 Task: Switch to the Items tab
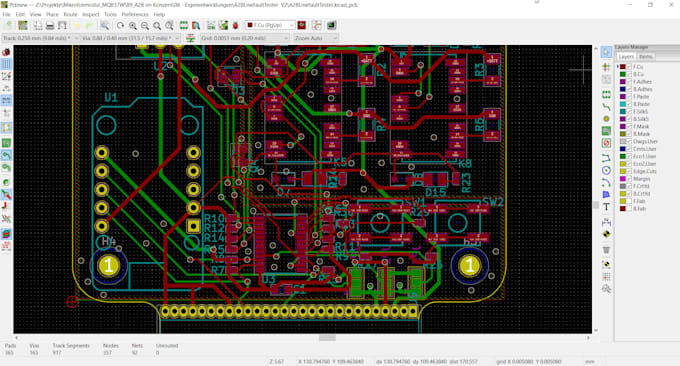[x=645, y=57]
